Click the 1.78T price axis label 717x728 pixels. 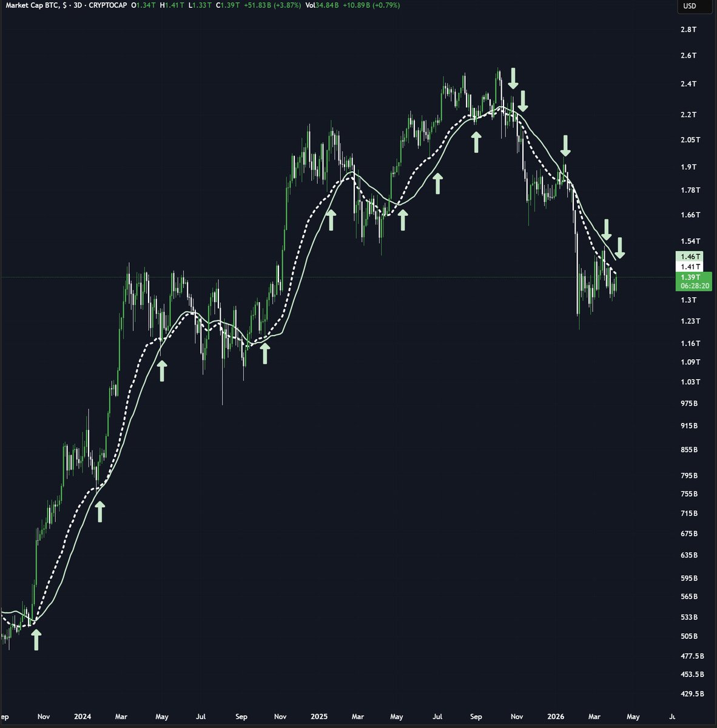tap(690, 190)
